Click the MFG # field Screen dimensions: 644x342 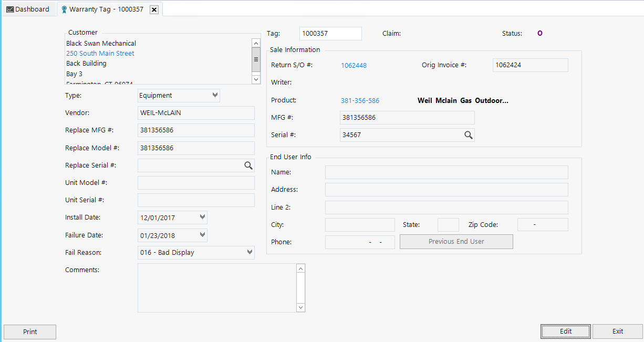click(x=408, y=118)
